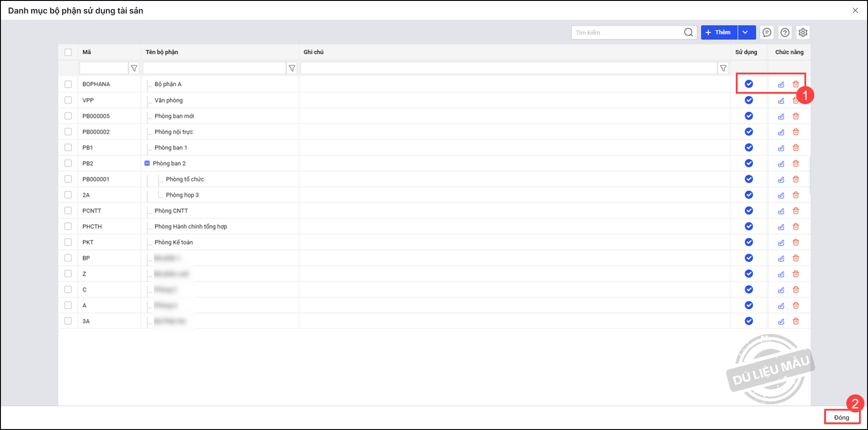This screenshot has width=868, height=430.
Task: Open the Thêm dropdown arrow
Action: pos(747,32)
